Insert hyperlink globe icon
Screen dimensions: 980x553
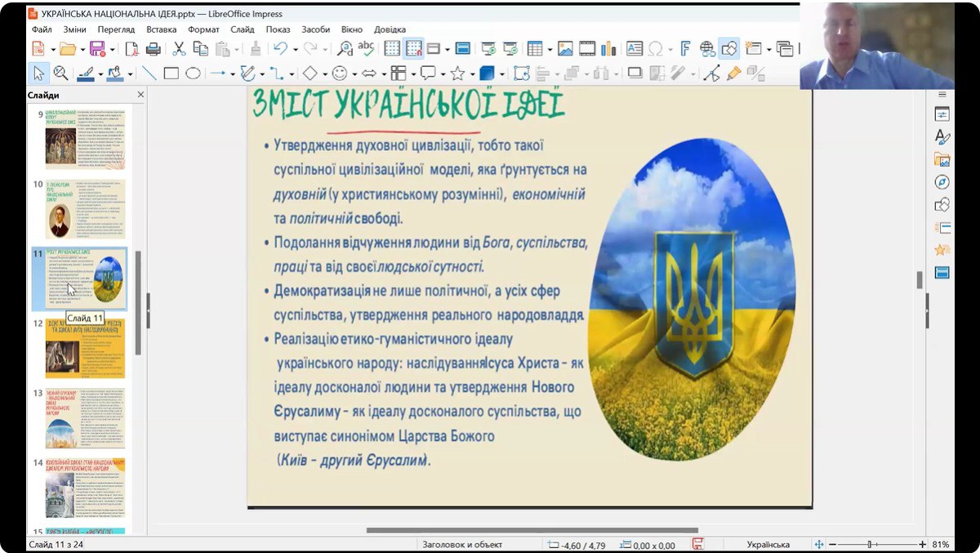pyautogui.click(x=707, y=49)
